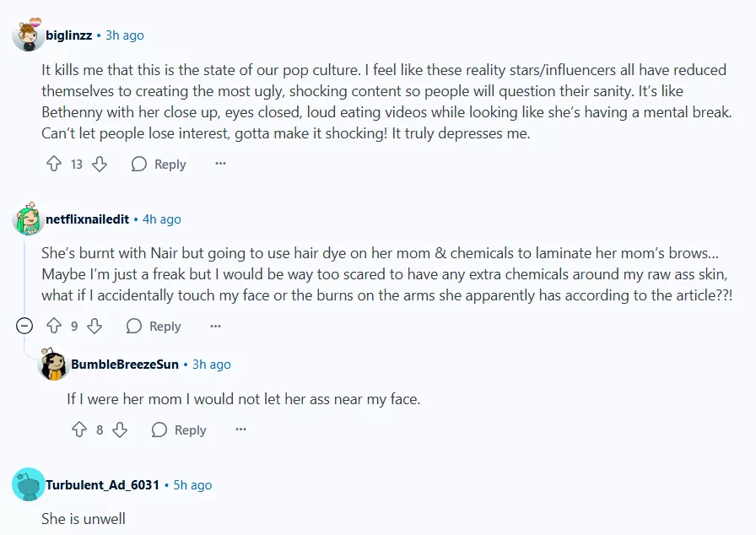Reply to biglinzz's comment
This screenshot has width=756, height=535.
pos(159,165)
